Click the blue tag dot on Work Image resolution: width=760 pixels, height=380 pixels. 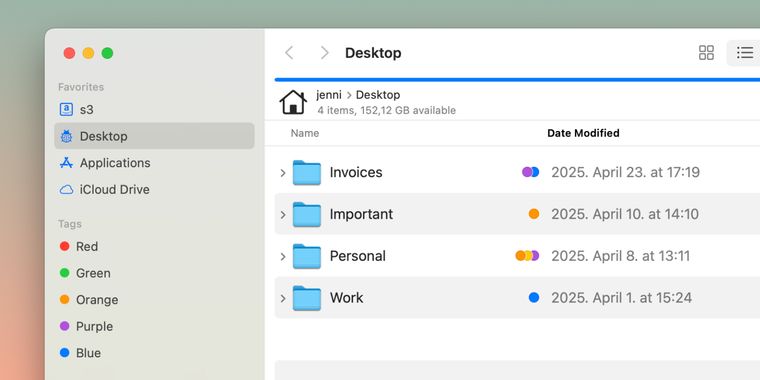point(534,297)
